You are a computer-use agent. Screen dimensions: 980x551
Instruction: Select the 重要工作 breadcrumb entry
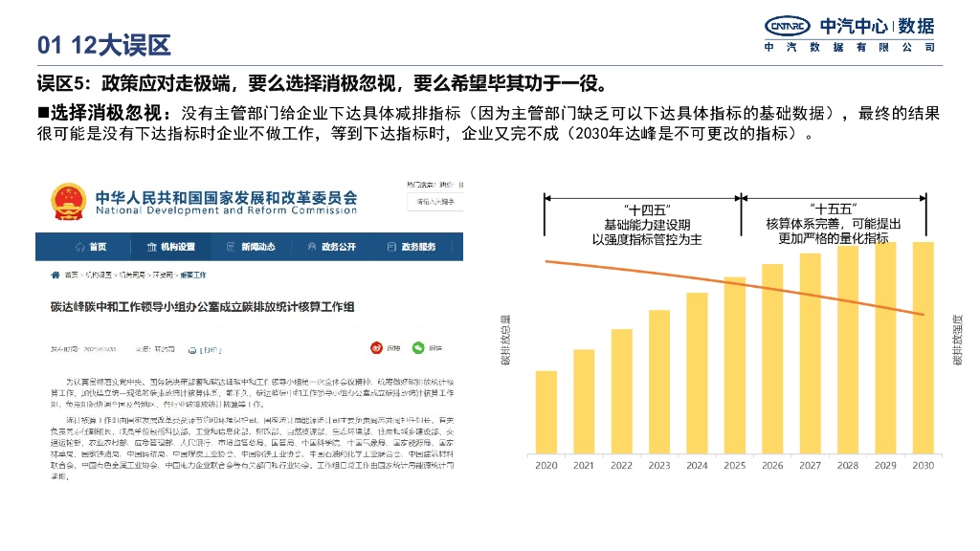click(195, 274)
